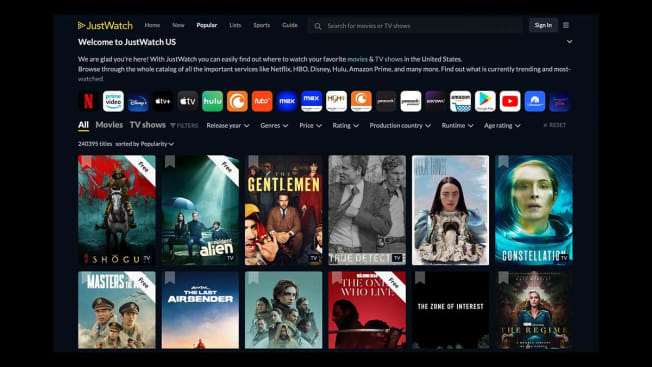Image resolution: width=652 pixels, height=367 pixels.
Task: Filter by the Netflix provider icon
Action: [x=88, y=101]
